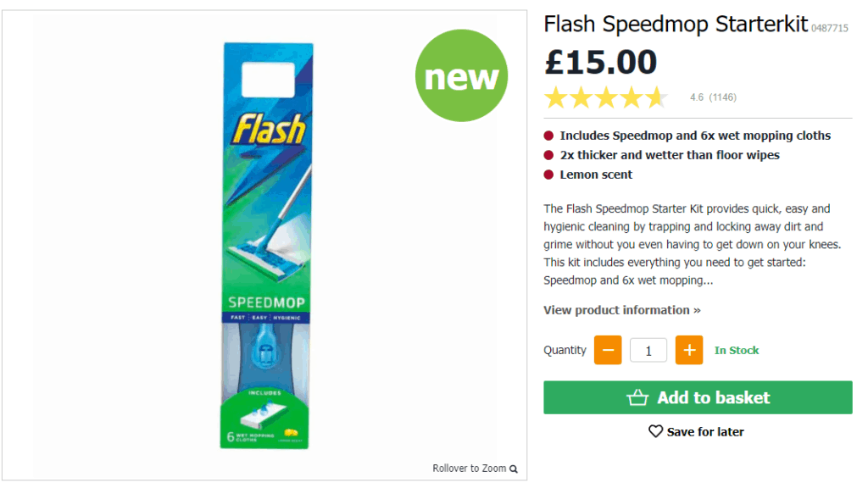868x488 pixels.
Task: Open the reviews via the '4.6 (1146)' rating text
Action: click(714, 97)
